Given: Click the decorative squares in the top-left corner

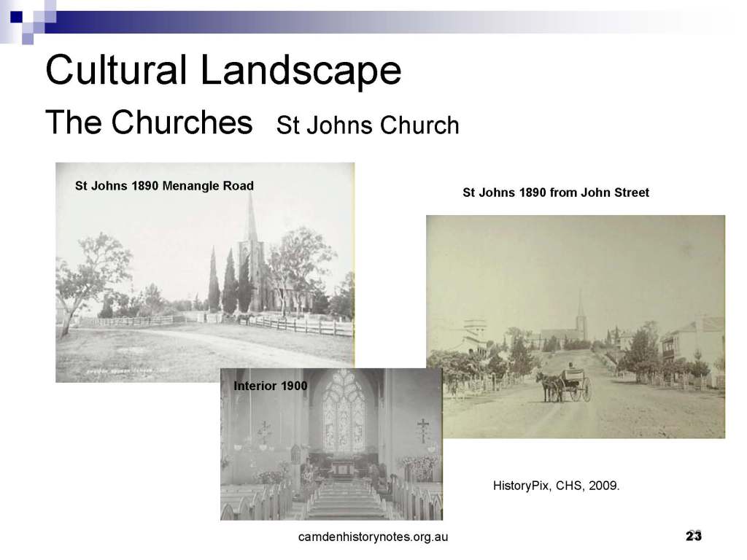Looking at the screenshot, I should coord(28,16).
